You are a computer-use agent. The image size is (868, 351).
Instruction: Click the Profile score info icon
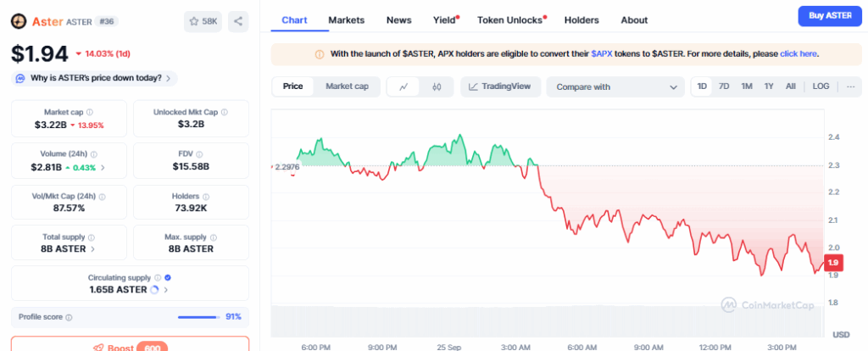pos(70,317)
